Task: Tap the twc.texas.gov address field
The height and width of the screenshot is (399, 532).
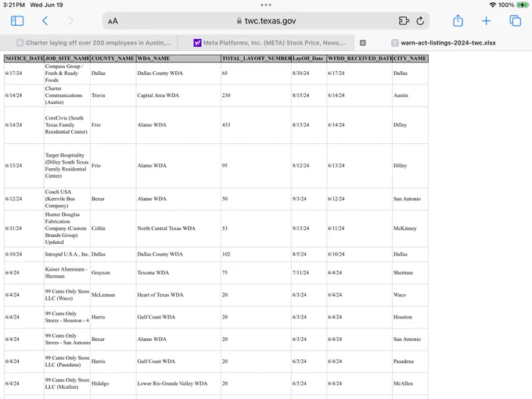Action: coord(266,20)
